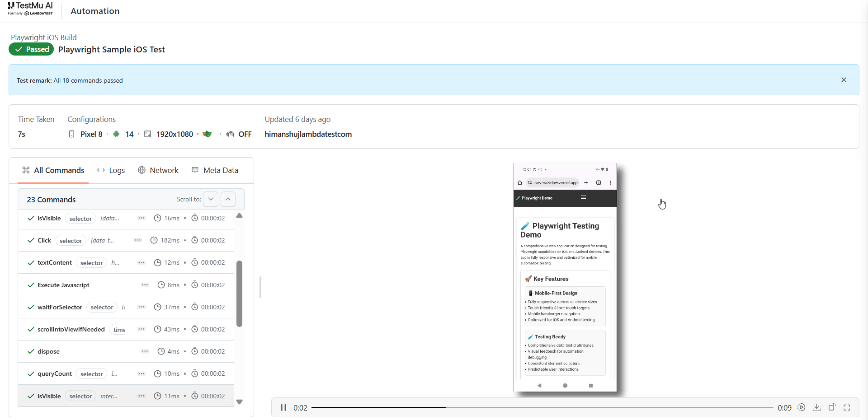868x420 pixels.
Task: Download the test video
Action: pyautogui.click(x=816, y=407)
